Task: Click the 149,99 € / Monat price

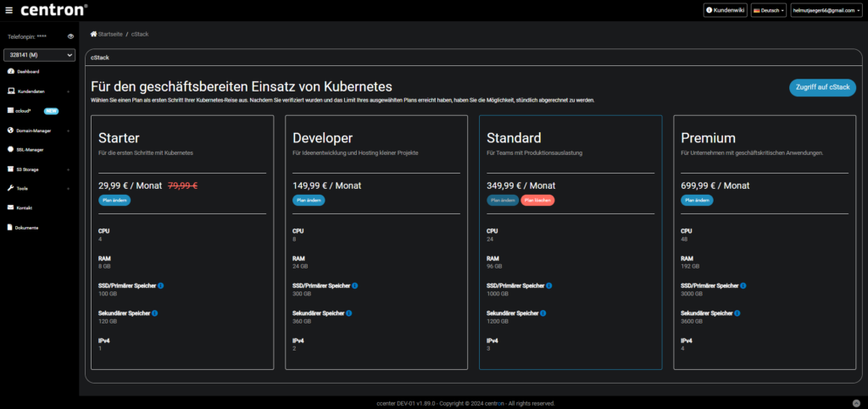Action: click(x=326, y=185)
